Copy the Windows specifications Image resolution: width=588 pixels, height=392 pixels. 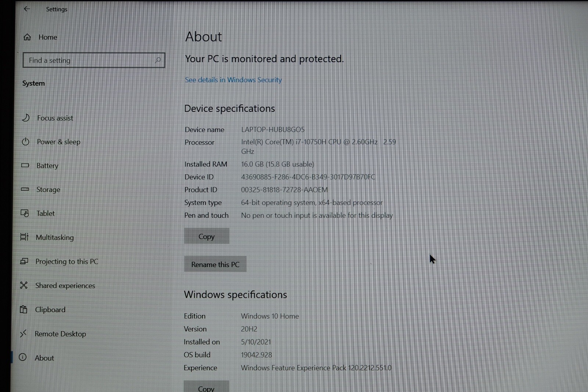206,387
